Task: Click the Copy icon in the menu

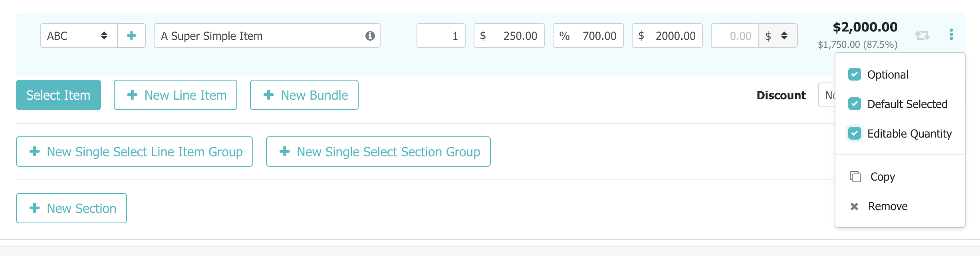Action: 855,177
